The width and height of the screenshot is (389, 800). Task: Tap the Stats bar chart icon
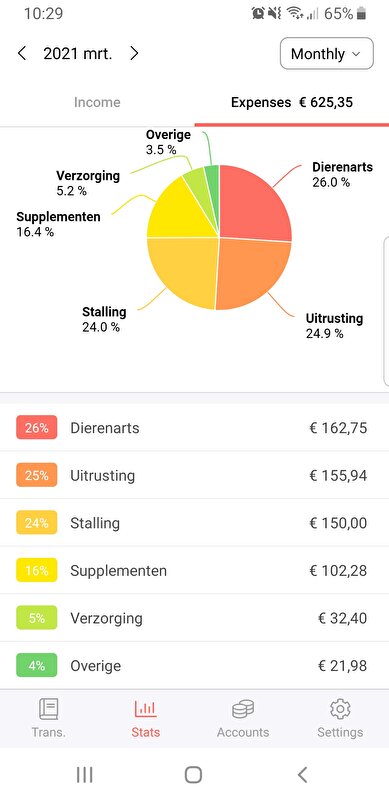[145, 709]
